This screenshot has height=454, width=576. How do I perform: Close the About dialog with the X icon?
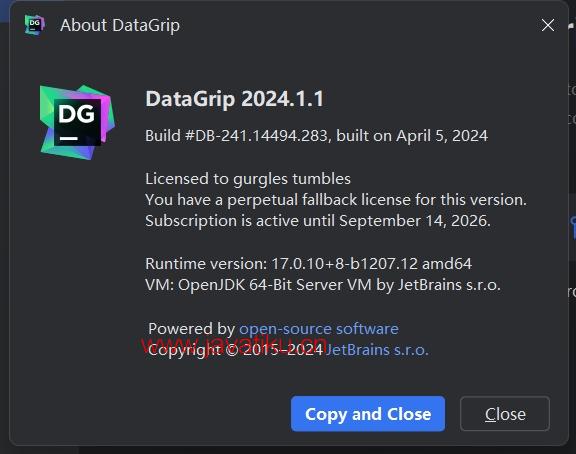coord(548,25)
